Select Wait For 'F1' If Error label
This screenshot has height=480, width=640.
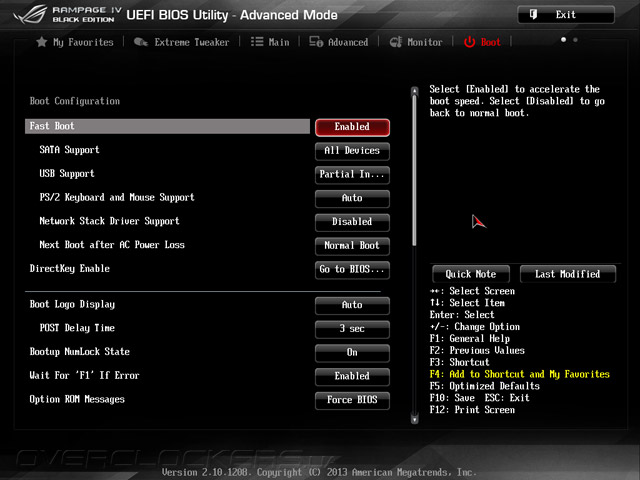(84, 375)
